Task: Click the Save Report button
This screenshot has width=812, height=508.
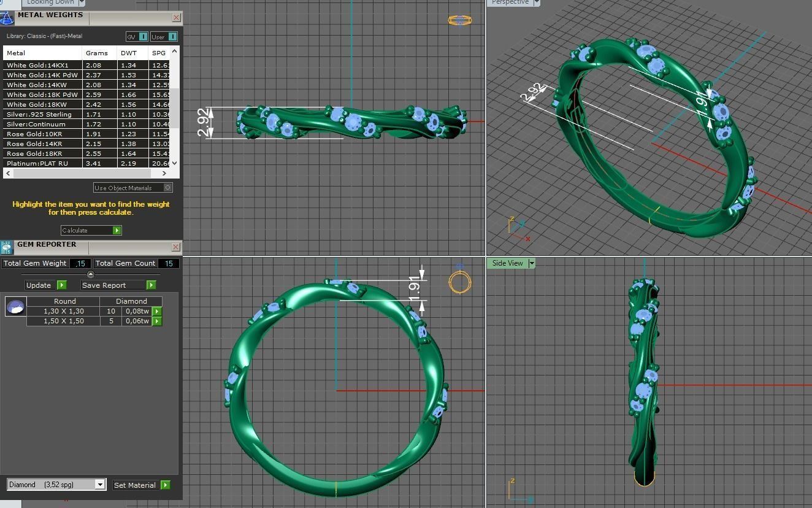Action: [x=113, y=285]
